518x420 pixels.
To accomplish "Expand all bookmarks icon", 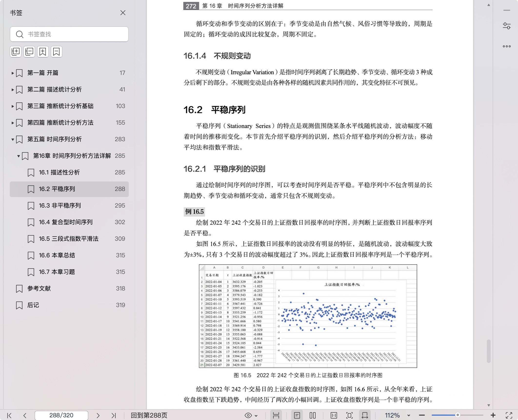I will click(x=16, y=52).
